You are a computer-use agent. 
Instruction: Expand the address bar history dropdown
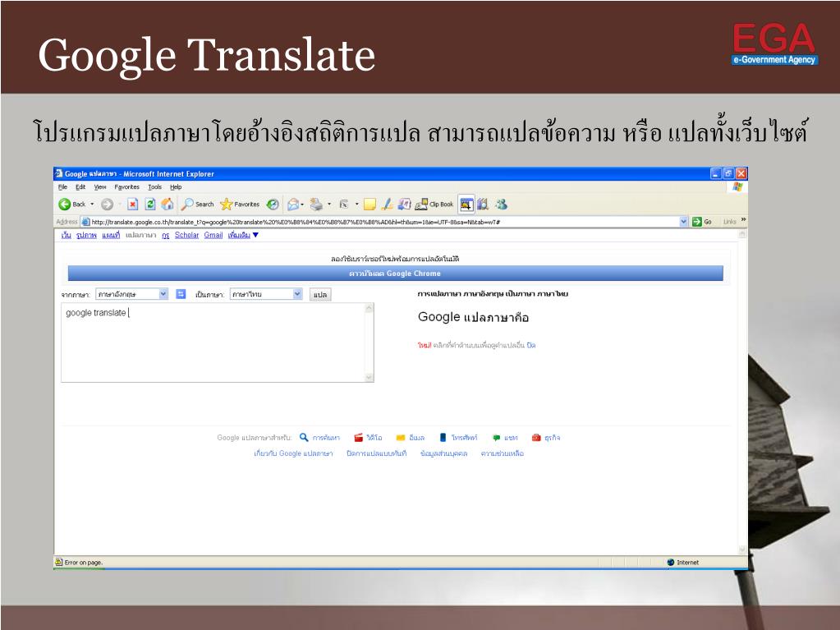point(683,221)
